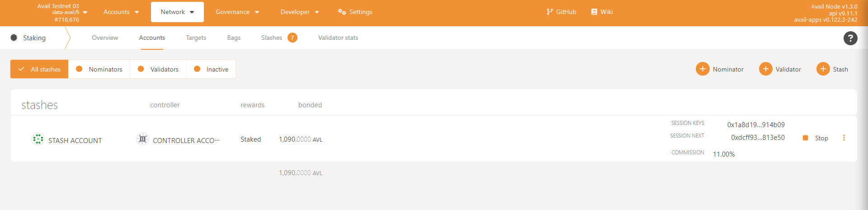The image size is (868, 210).
Task: Click the plus icon for Validator
Action: pos(765,69)
